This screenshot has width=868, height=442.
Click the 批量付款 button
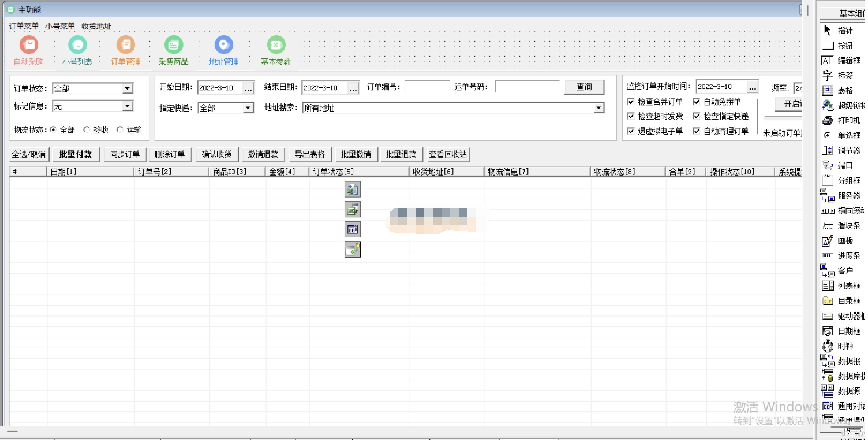tap(75, 154)
